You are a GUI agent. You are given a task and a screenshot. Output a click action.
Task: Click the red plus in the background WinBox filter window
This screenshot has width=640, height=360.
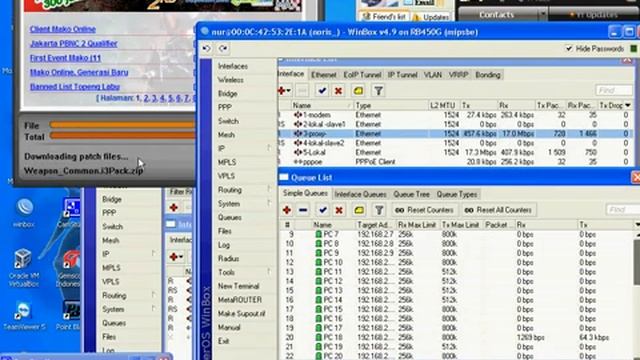(x=174, y=207)
